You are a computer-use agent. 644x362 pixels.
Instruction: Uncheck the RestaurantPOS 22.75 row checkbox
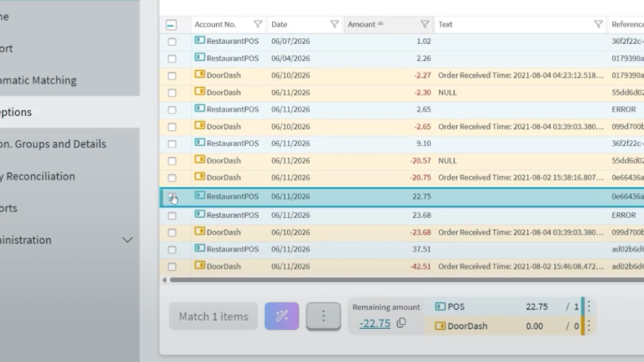click(172, 197)
